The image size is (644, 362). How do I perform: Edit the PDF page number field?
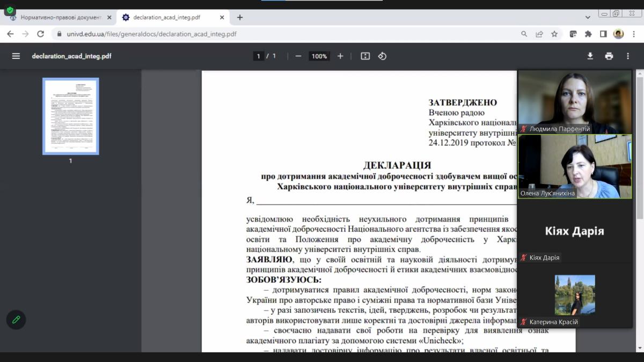pos(259,56)
